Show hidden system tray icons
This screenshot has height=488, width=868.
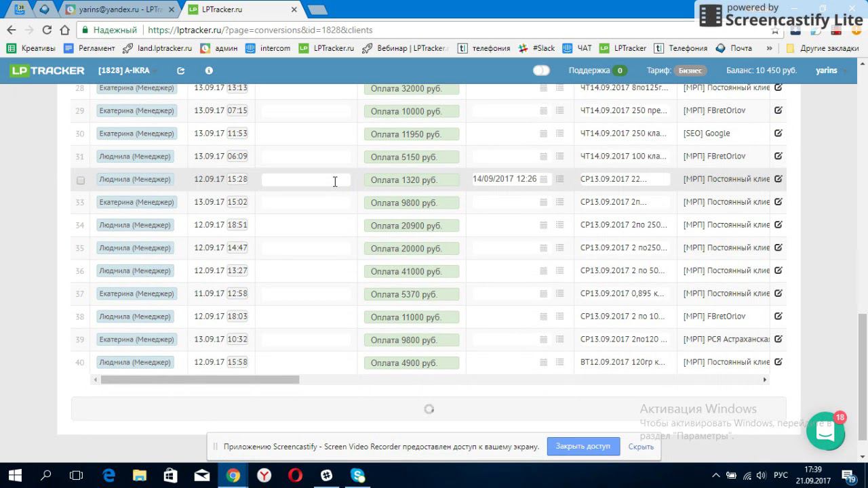pos(715,476)
